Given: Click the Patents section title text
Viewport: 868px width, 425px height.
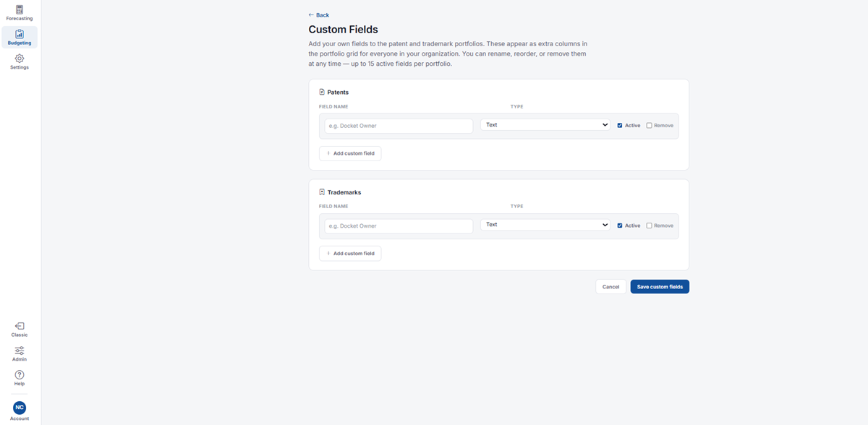Looking at the screenshot, I should [339, 93].
